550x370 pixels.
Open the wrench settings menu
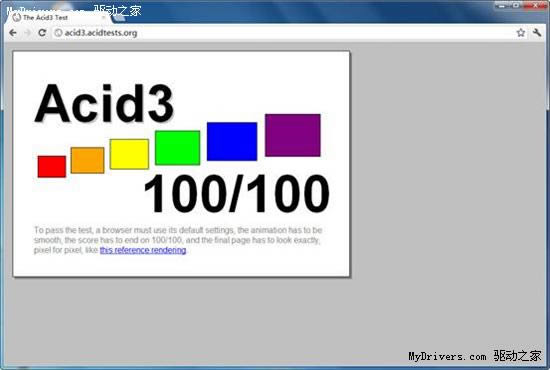[537, 33]
